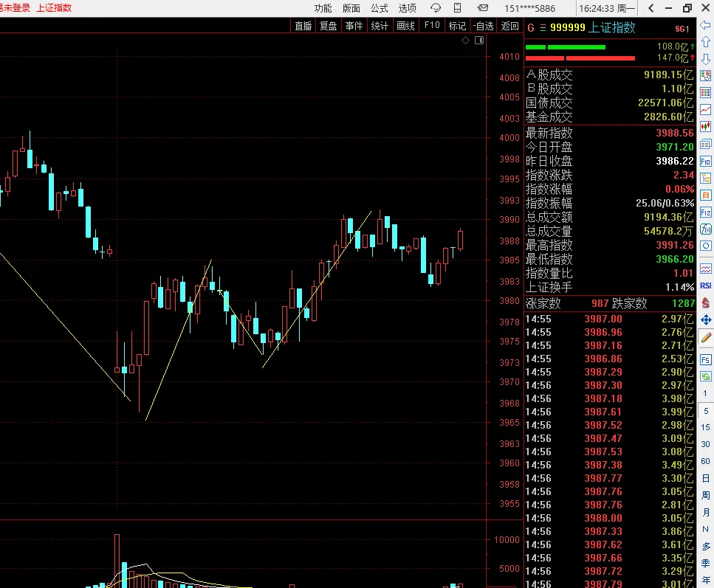Image resolution: width=714 pixels, height=588 pixels.
Task: Open the stacked windows detail icon
Action: point(706,145)
